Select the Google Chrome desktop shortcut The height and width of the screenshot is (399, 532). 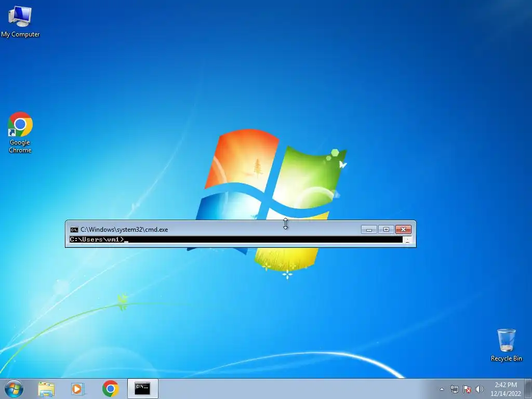click(x=20, y=132)
